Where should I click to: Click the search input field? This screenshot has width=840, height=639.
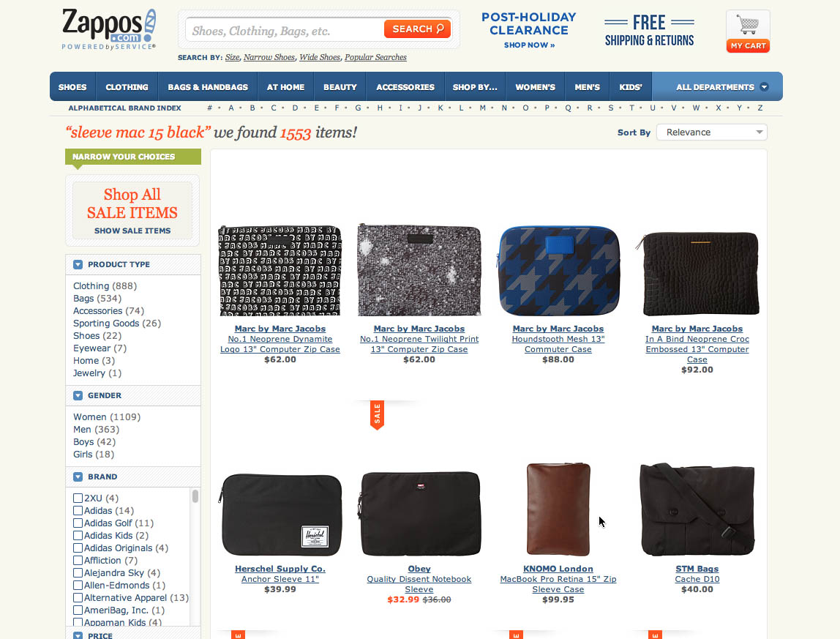coord(285,31)
